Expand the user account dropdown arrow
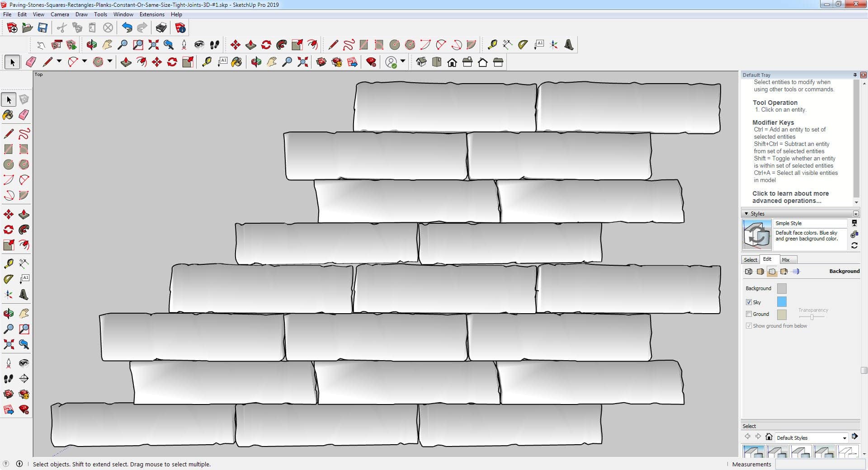The image size is (868, 470). pyautogui.click(x=403, y=61)
